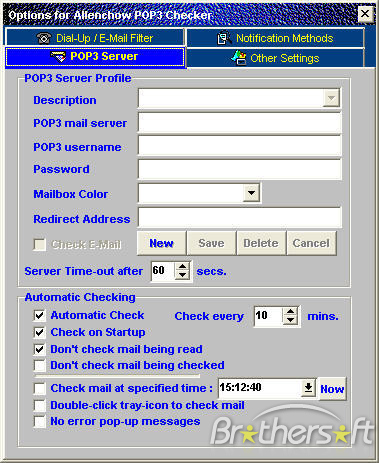Screen dimensions: 379x463
Task: Click the telephone icon on Dial-Up tab
Action: [44, 38]
